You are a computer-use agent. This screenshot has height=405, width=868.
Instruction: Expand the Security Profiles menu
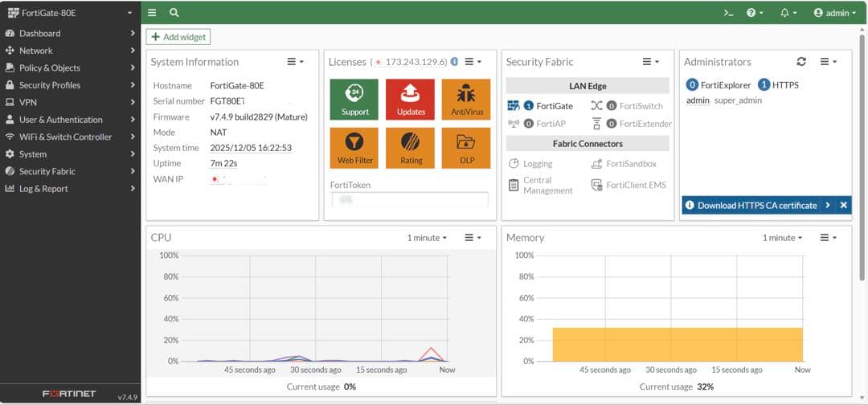click(x=70, y=85)
